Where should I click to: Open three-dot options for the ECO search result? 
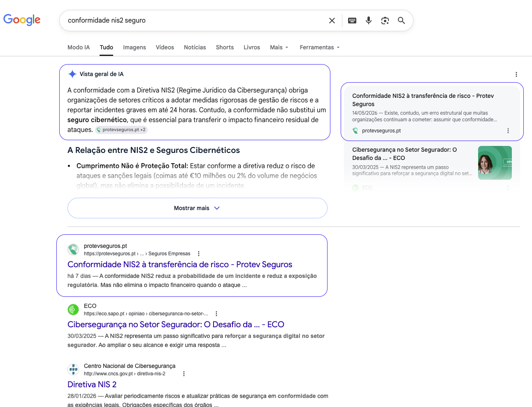click(216, 314)
